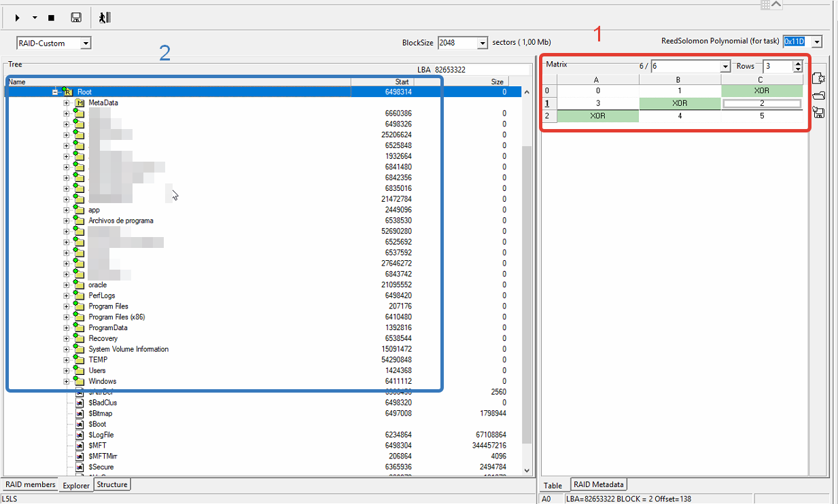Collapse the Root tree node
Viewport: 838px width, 504px height.
pos(56,92)
